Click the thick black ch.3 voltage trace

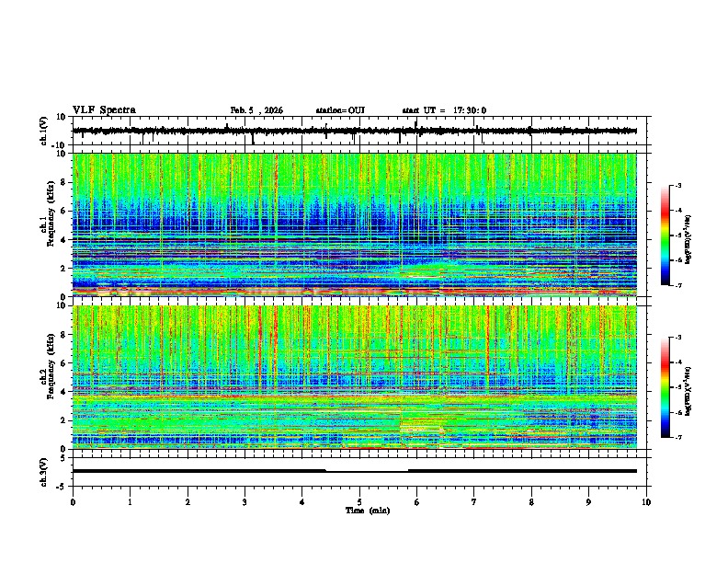[354, 471]
